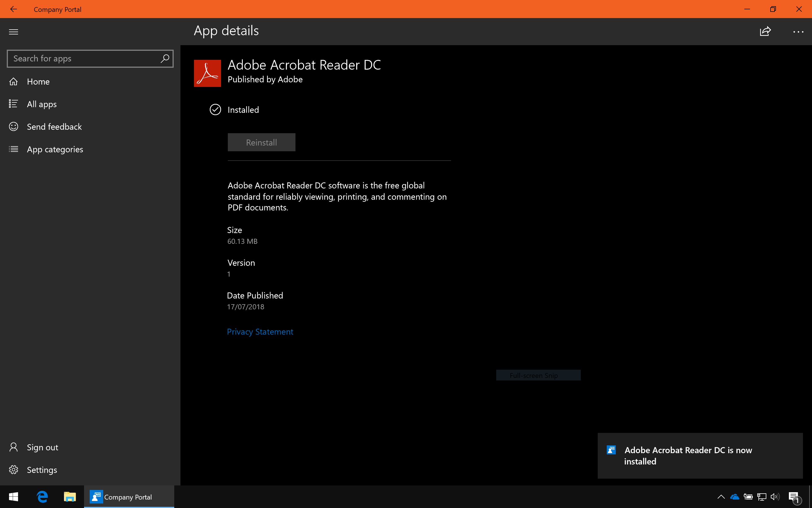Restore down the Company Portal window

tap(773, 9)
